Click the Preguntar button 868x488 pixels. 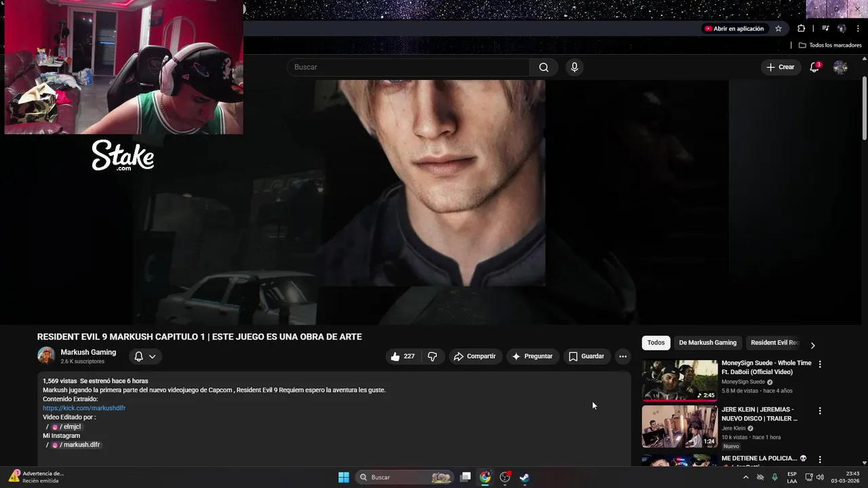(x=532, y=357)
